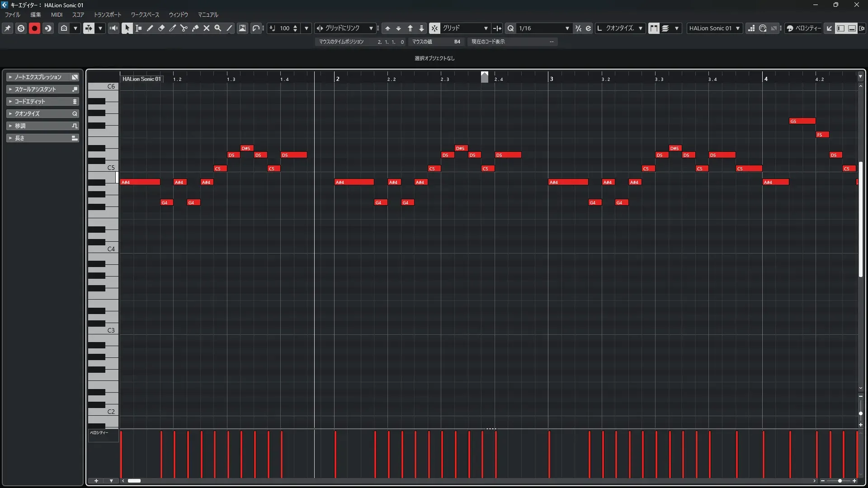The image size is (868, 488).
Task: Select the Line tool
Action: 229,28
